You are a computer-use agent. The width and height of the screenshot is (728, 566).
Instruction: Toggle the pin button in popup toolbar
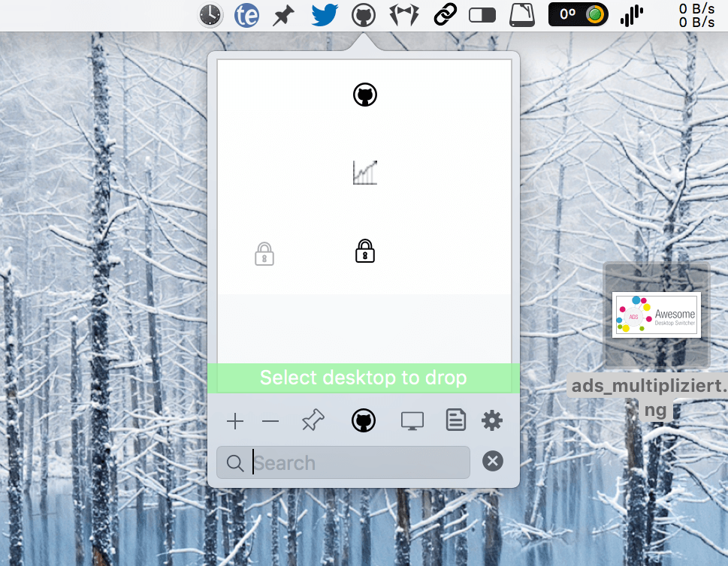tap(312, 421)
